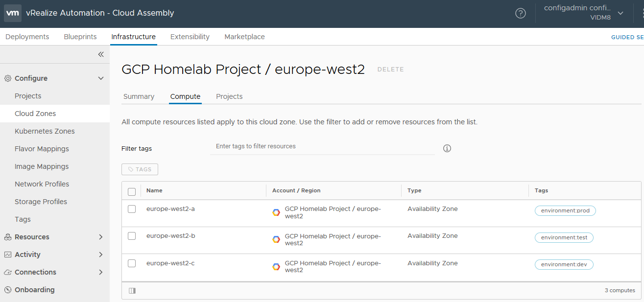Click the GCP icon in europe-west2-c row
This screenshot has width=644, height=302.
(276, 267)
